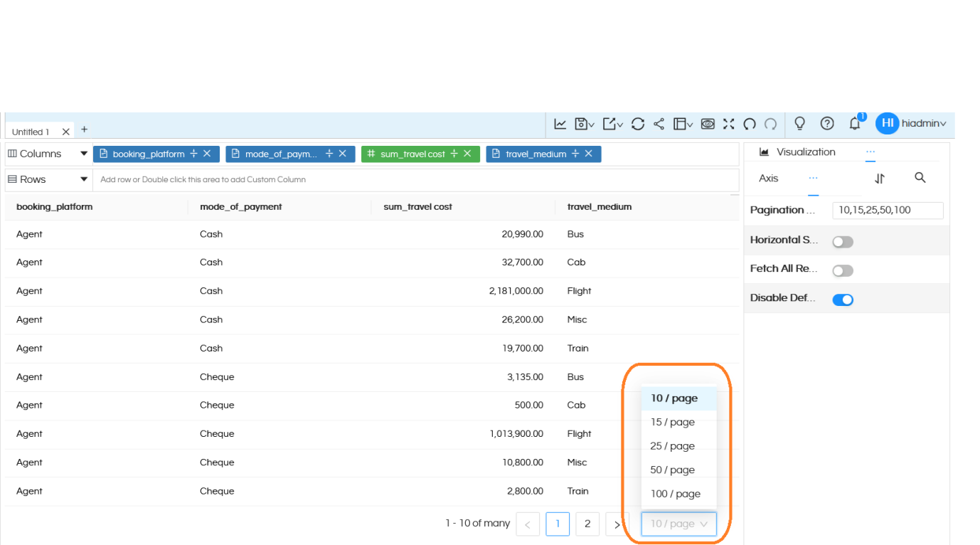Remove the travel_medium column pill
The width and height of the screenshot is (980, 545).
[x=589, y=154]
